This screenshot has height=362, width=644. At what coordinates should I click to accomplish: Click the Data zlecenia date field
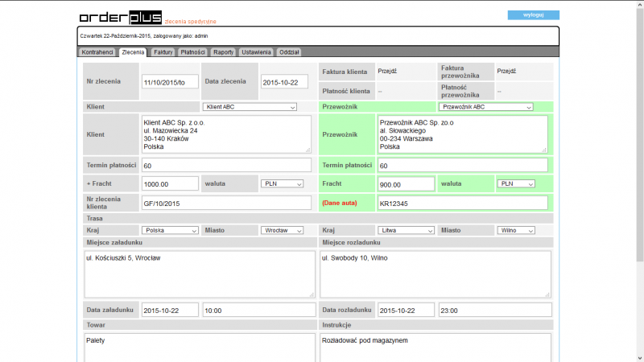pyautogui.click(x=284, y=82)
